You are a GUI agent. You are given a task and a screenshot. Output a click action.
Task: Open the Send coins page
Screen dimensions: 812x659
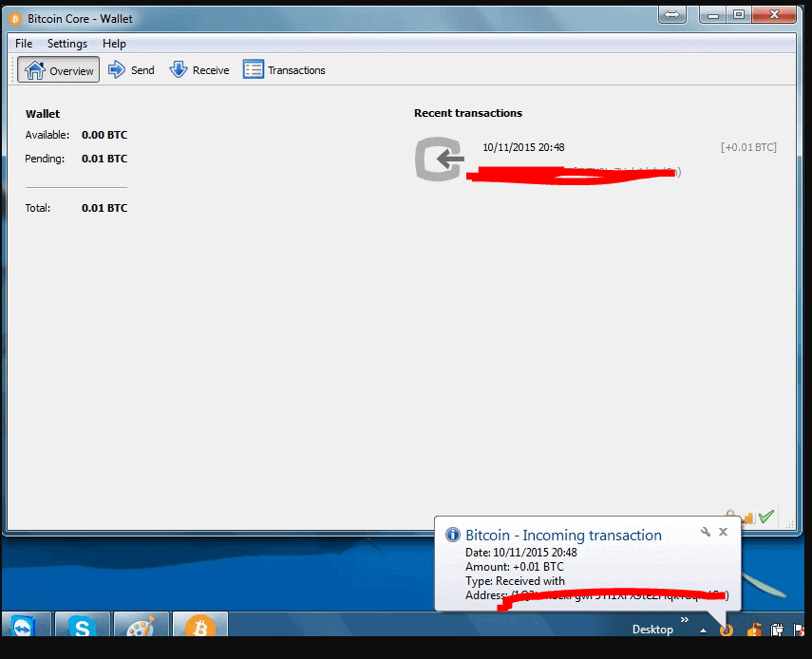pos(131,70)
